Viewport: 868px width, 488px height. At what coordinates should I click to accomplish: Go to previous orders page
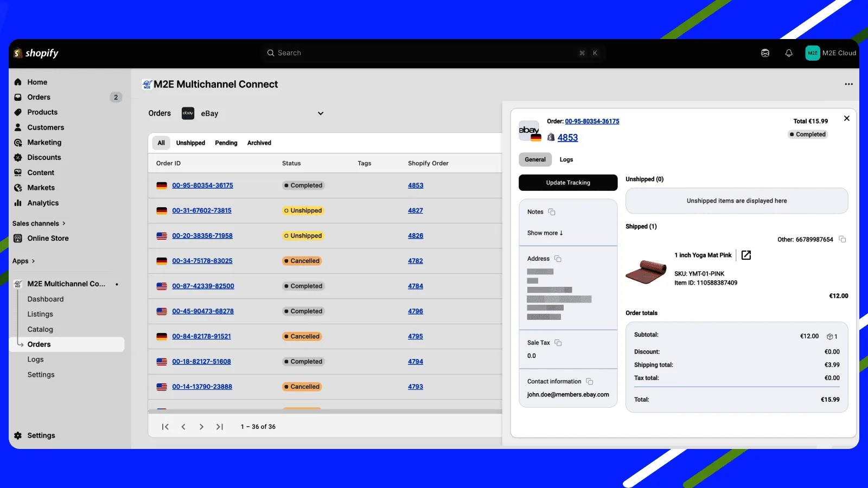(x=183, y=427)
